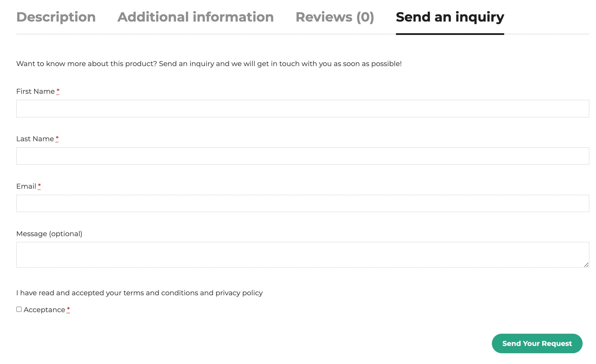Click into the Last Name field
Screen dimensions: 596x364
point(303,156)
